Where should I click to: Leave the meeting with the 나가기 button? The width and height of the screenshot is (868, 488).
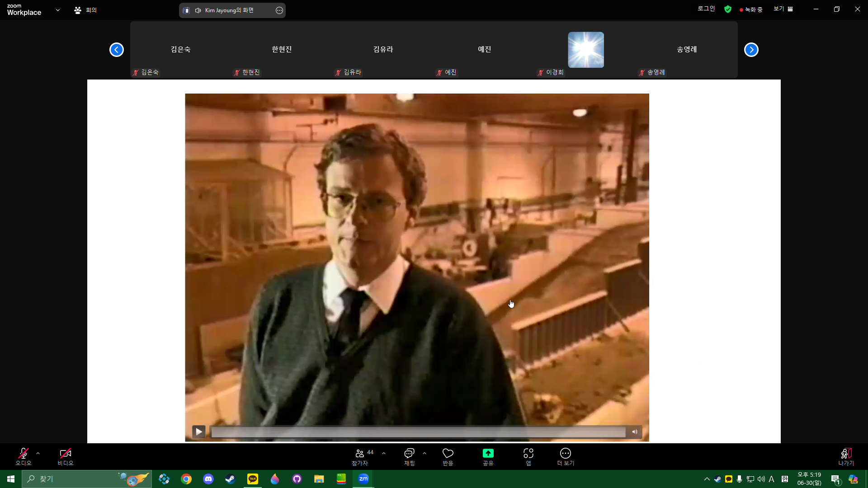(x=846, y=457)
